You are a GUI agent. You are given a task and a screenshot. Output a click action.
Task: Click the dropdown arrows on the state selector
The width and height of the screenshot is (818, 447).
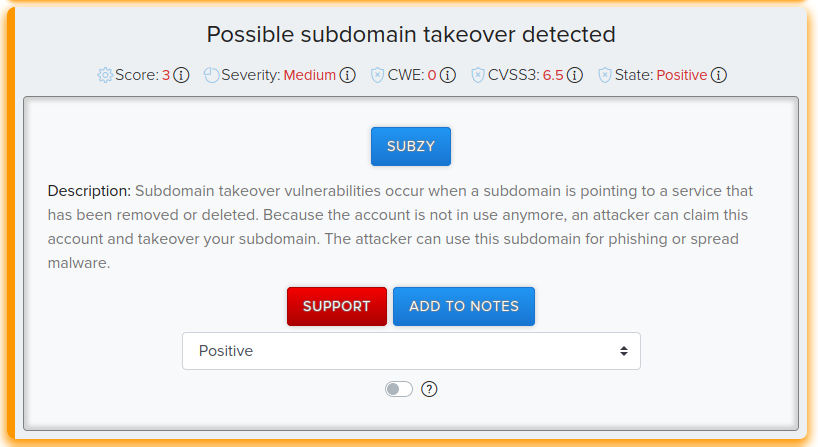pyautogui.click(x=623, y=351)
